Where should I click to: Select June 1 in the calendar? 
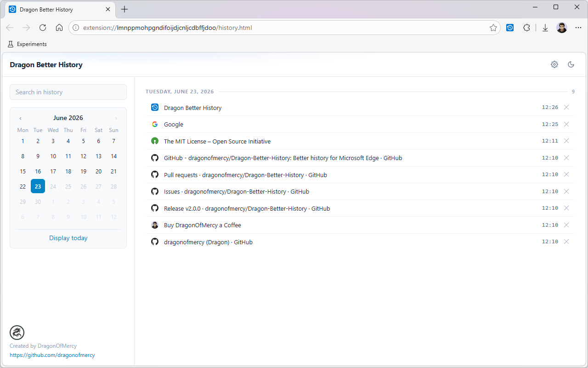pyautogui.click(x=23, y=141)
